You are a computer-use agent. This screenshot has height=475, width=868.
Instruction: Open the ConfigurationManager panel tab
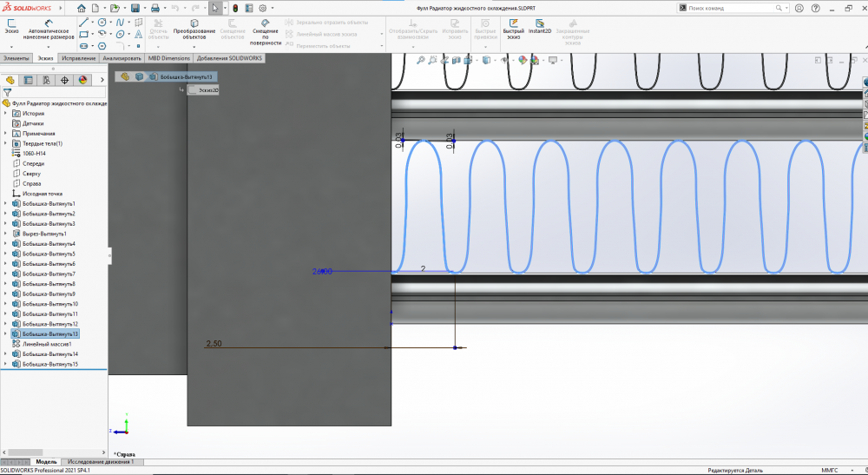(46, 80)
